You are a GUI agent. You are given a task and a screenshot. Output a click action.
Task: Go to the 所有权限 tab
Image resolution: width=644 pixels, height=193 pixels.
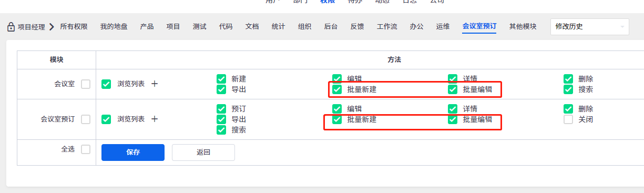(x=74, y=26)
